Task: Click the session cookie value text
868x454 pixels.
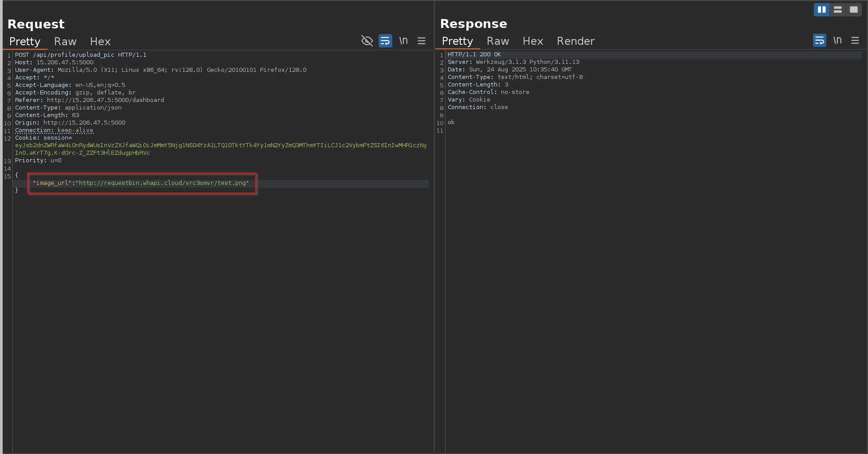Action: tap(221, 145)
